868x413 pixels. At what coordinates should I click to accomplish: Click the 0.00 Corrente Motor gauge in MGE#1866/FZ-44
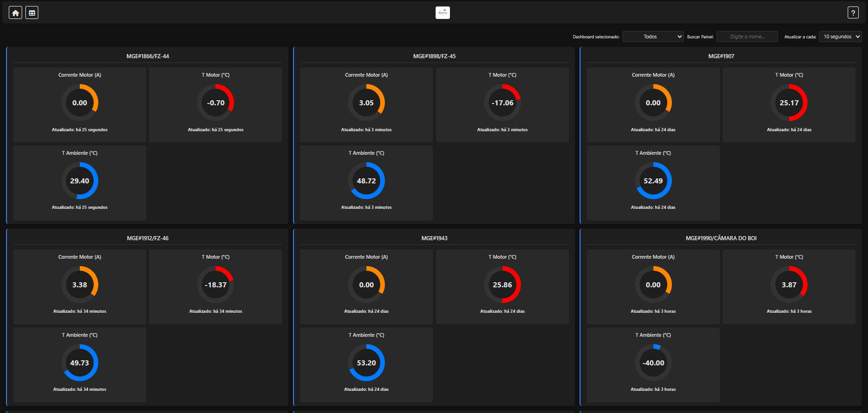[x=80, y=103]
